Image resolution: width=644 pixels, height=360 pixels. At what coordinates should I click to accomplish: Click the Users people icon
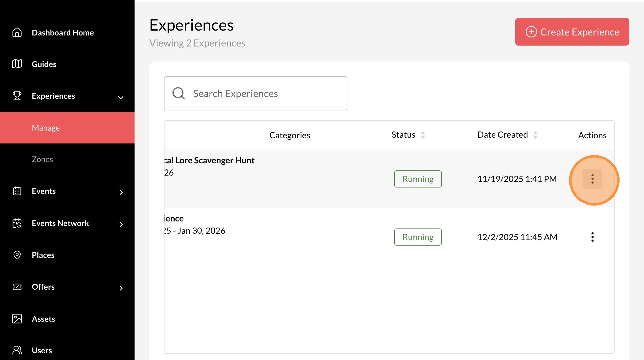coord(17,350)
